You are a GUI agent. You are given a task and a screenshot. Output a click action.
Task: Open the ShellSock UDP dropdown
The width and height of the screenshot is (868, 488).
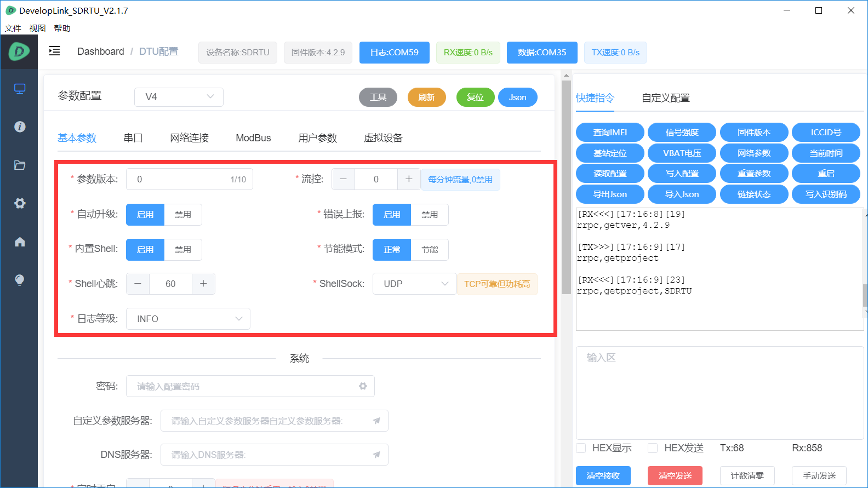414,284
